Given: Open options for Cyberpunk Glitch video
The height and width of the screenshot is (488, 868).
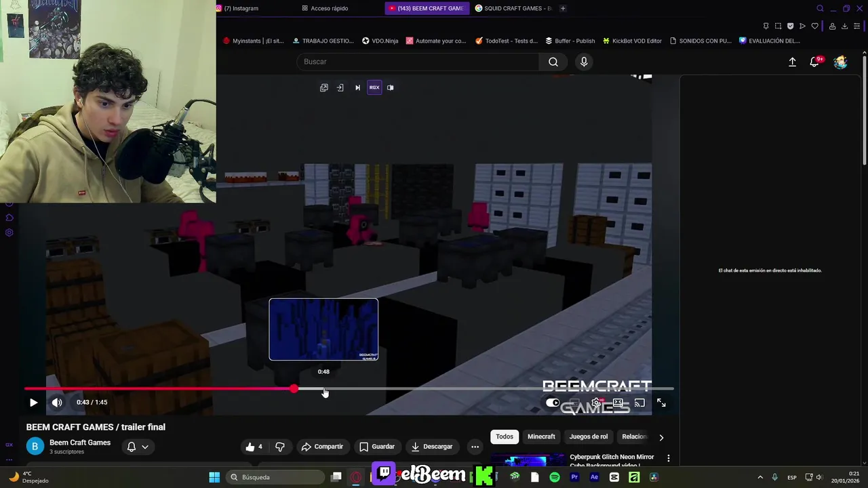Looking at the screenshot, I should coord(668,459).
